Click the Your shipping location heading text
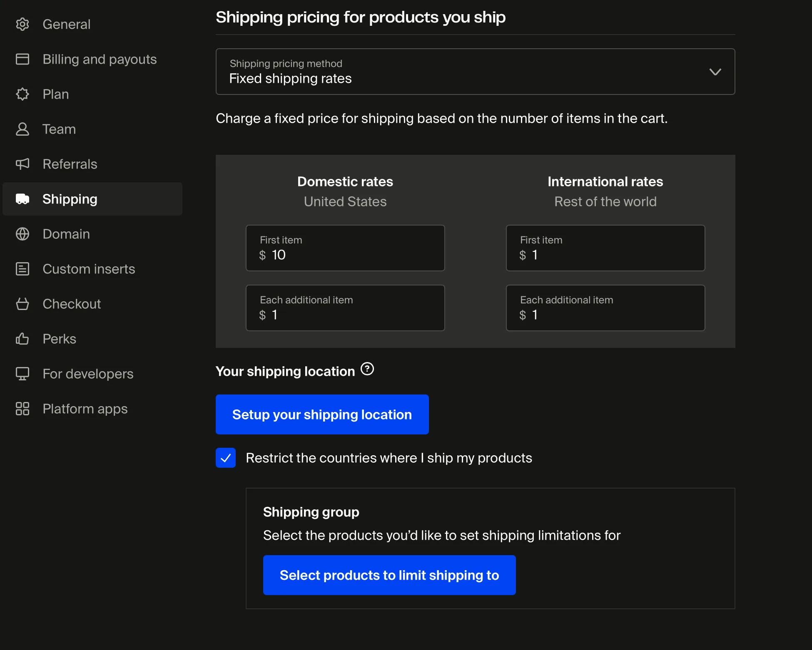 pos(285,371)
